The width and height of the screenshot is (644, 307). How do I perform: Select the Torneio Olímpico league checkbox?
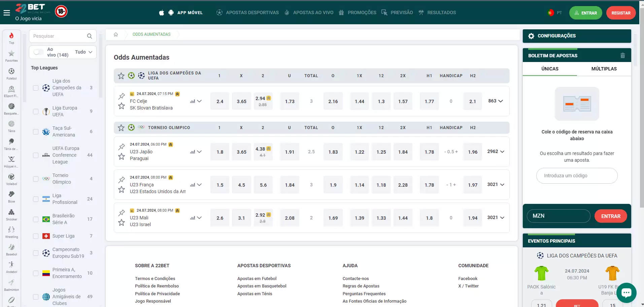(36, 179)
